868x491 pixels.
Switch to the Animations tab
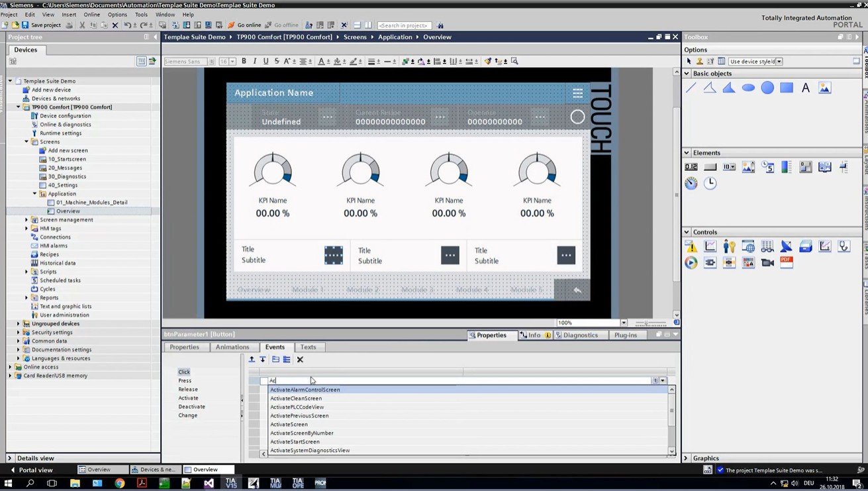click(232, 347)
